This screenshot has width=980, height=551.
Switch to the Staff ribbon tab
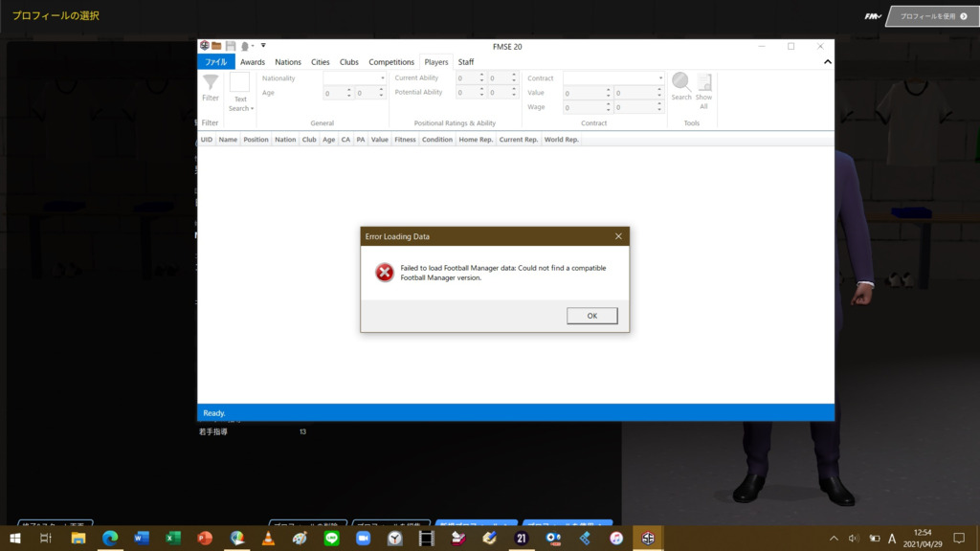click(466, 62)
